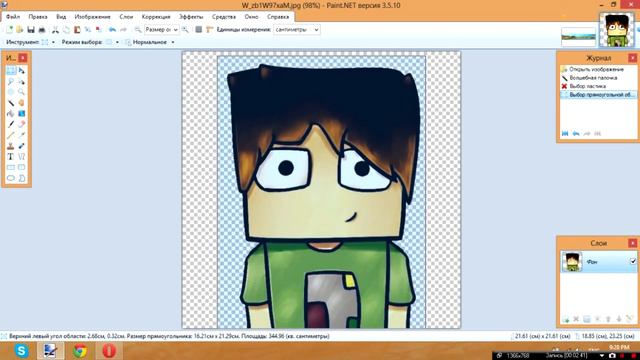Image resolution: width=640 pixels, height=360 pixels.
Task: Select the Freeform Shape tool
Action: [x=21, y=178]
